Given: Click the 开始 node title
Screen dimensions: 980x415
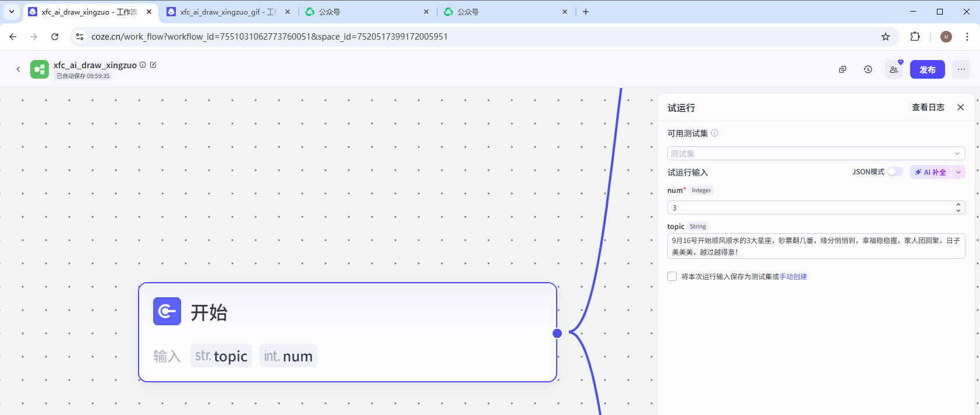Looking at the screenshot, I should coord(209,312).
